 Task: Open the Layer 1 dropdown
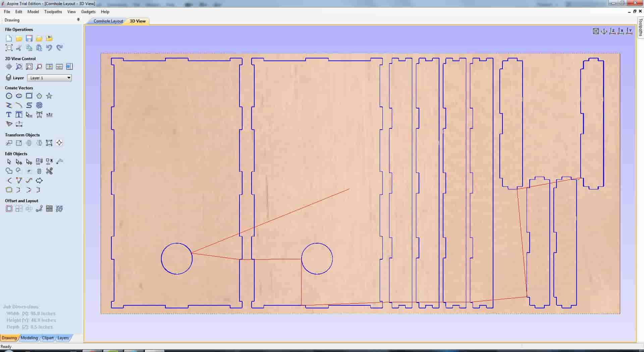pos(49,78)
